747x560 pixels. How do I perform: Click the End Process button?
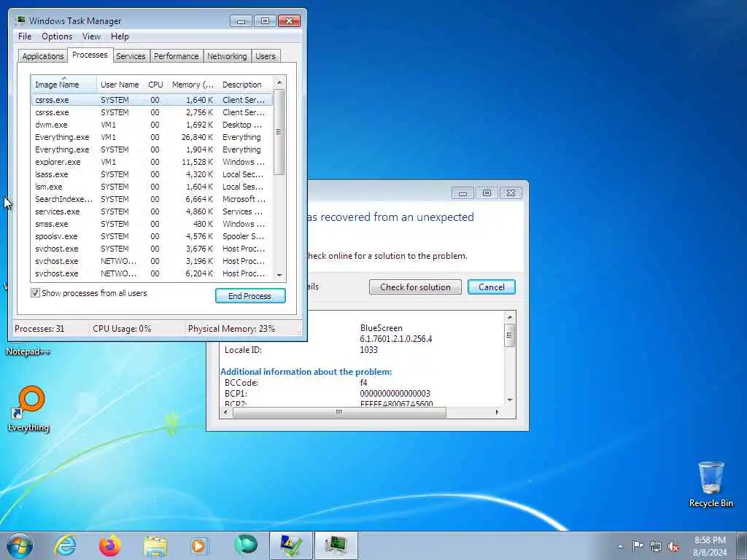(250, 296)
